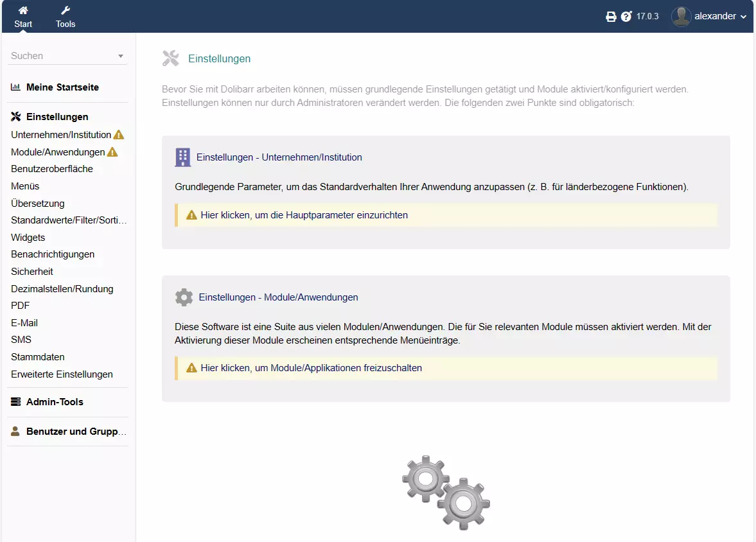Expand the Suchen dropdown arrow
756x542 pixels.
click(x=121, y=57)
